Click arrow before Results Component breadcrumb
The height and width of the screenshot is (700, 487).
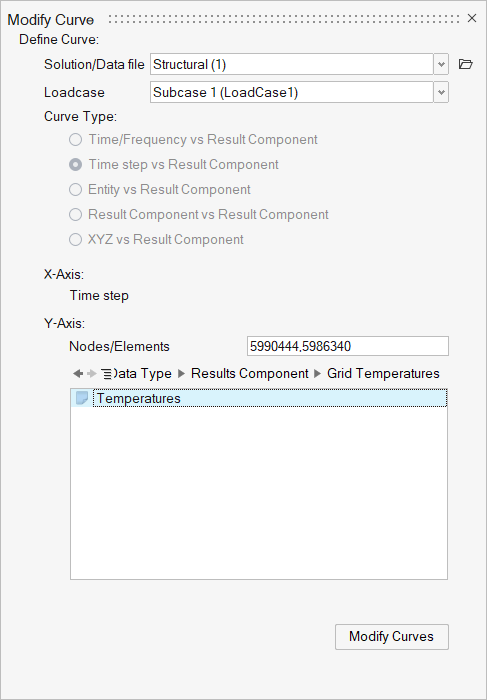pos(181,374)
